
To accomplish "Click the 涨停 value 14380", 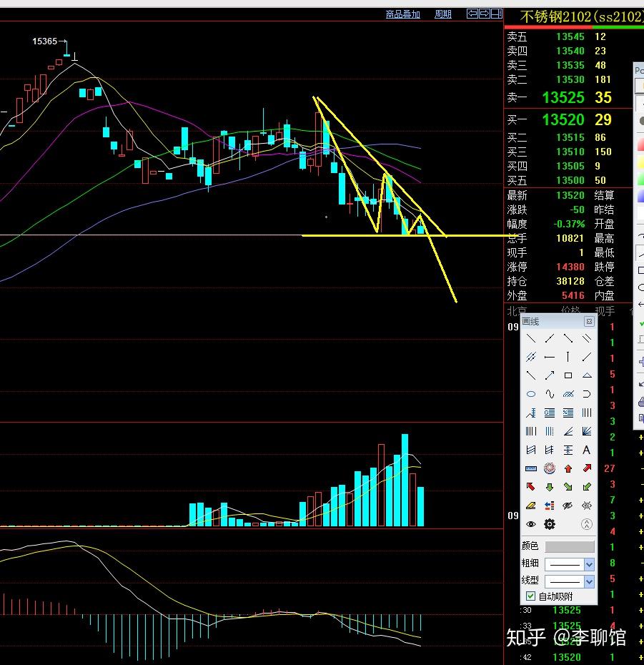I will click(570, 267).
